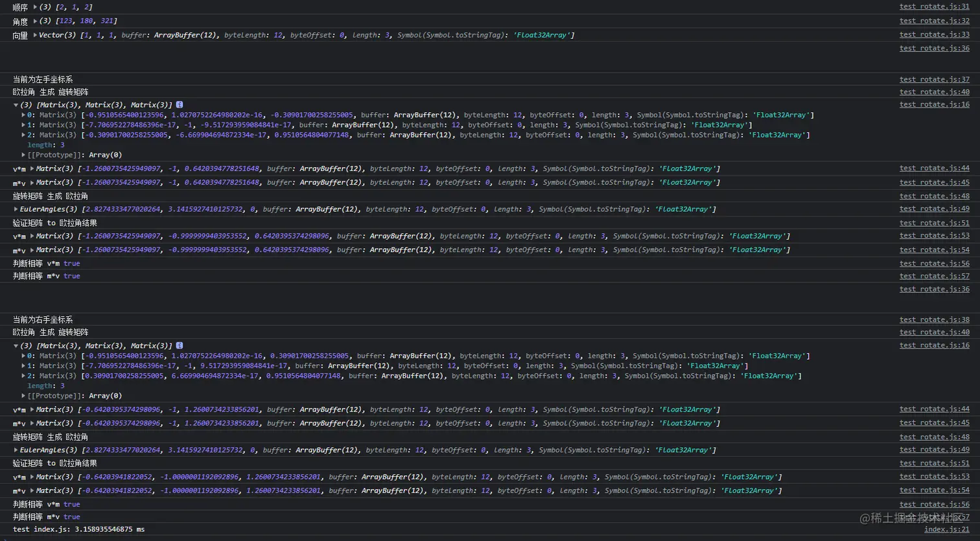Expand the 顺序 array [2, 1, 2]
980x541 pixels.
point(35,7)
